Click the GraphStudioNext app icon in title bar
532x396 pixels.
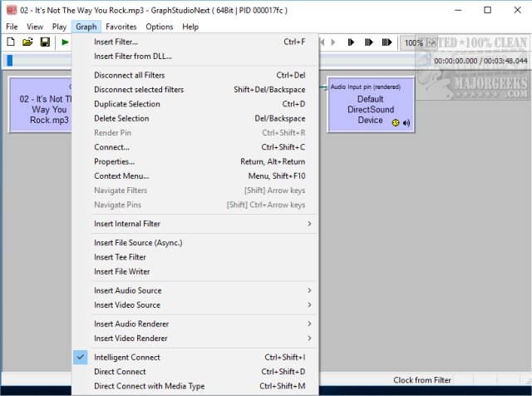pos(12,10)
